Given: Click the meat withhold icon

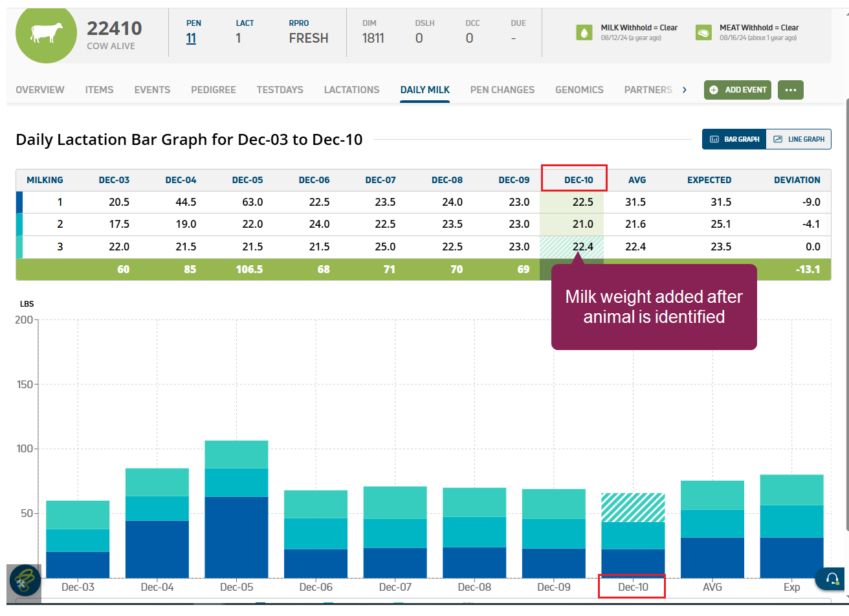Looking at the screenshot, I should point(703,33).
